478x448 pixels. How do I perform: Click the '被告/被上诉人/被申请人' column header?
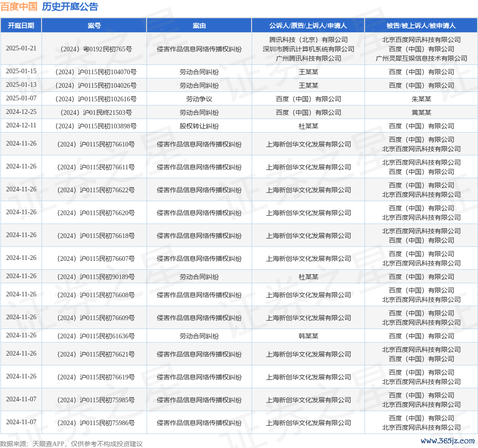421,26
